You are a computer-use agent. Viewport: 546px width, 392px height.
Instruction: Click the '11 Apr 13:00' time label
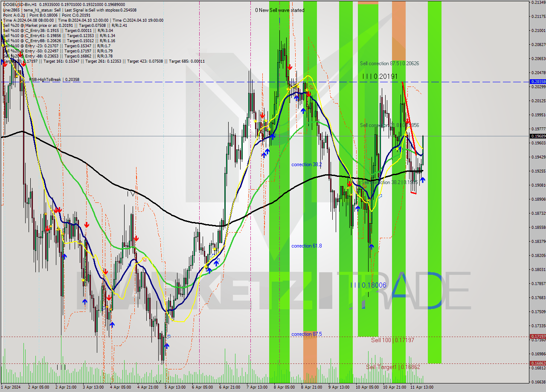[x=421, y=387]
